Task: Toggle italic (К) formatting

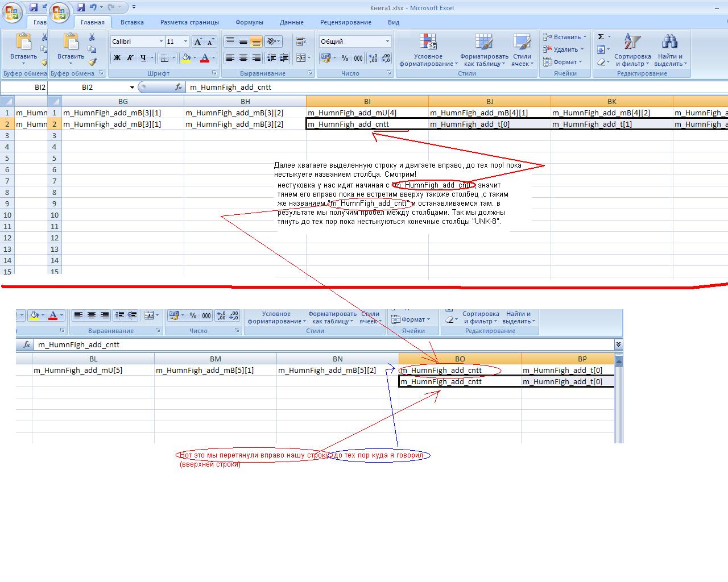Action: (130, 57)
